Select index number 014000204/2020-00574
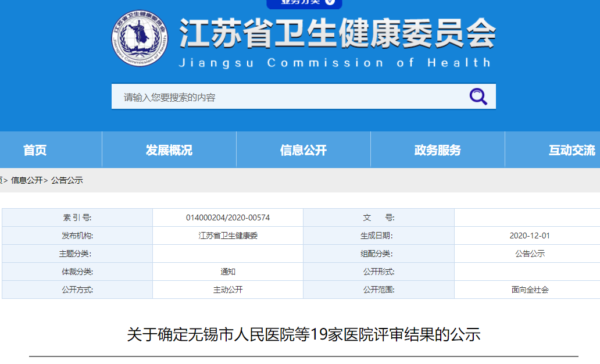The image size is (600, 364). (x=228, y=218)
